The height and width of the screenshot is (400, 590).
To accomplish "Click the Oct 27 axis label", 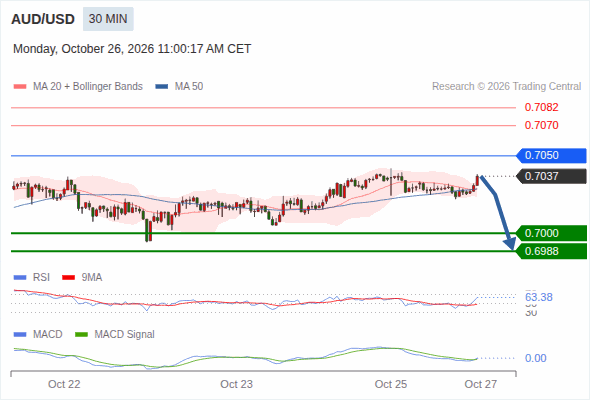I will 481,384.
